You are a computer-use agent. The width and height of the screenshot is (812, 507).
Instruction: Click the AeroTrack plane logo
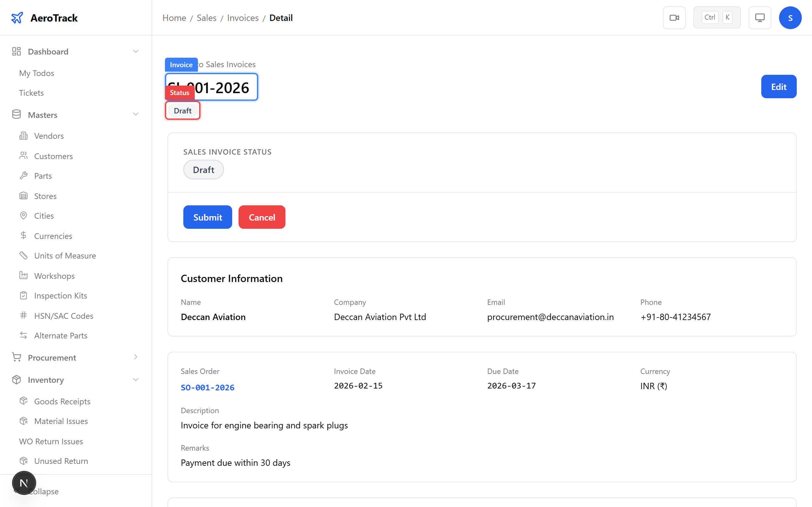click(17, 17)
